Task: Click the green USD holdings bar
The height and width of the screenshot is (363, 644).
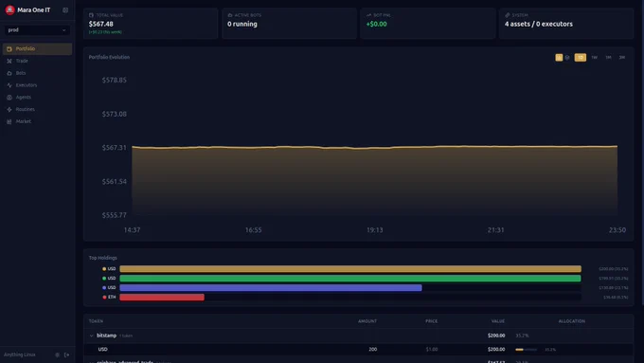Action: coord(350,279)
